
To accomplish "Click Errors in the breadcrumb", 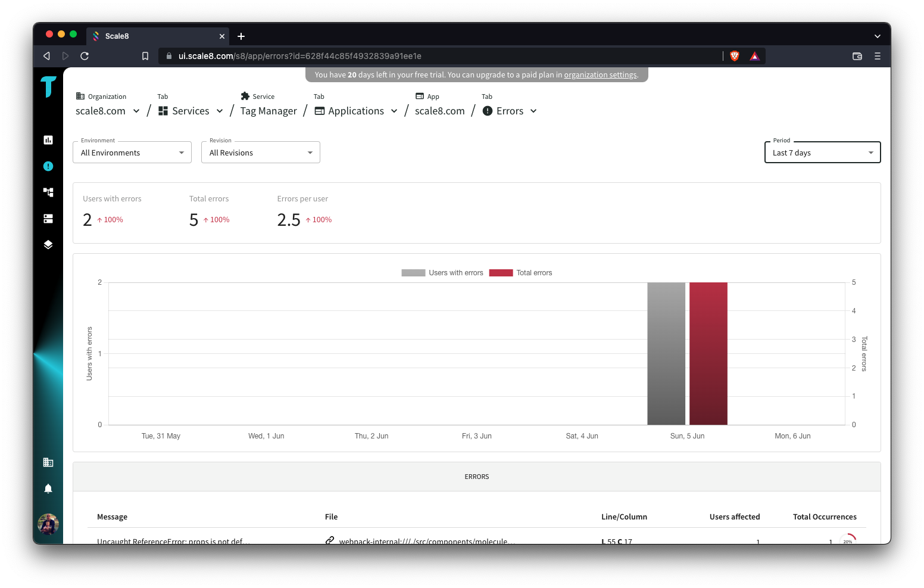I will 510,111.
